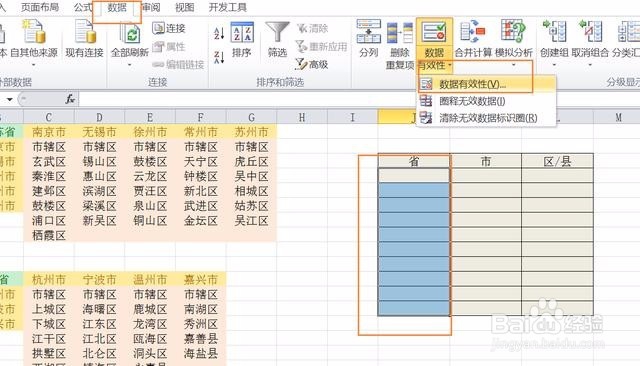Image resolution: width=640 pixels, height=366 pixels.
Task: Expand the 创建组 dropdown arrow
Action: point(554,65)
